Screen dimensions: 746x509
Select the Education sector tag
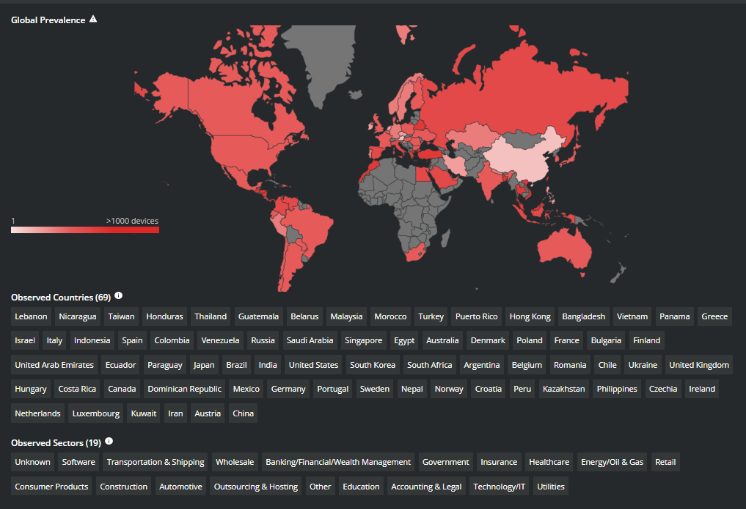point(361,487)
